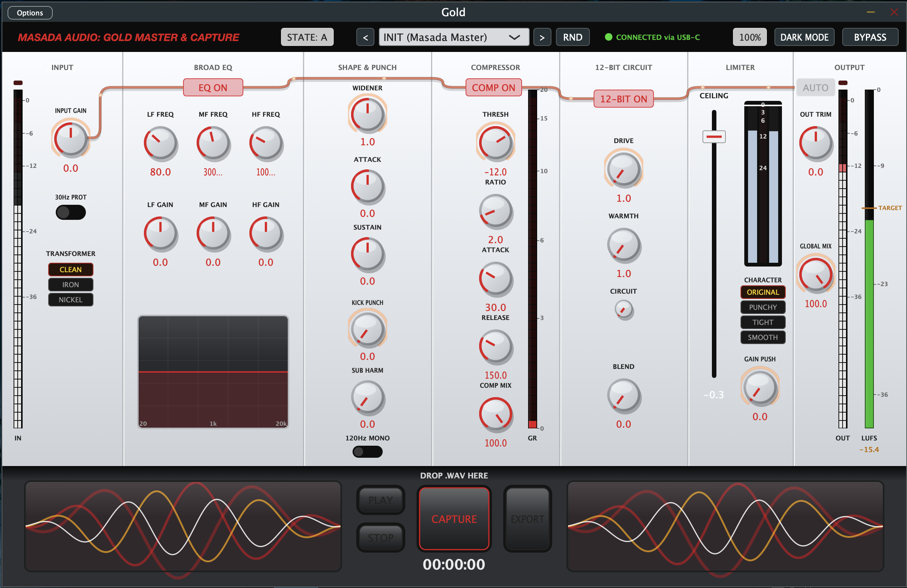Open the Options menu

(30, 13)
